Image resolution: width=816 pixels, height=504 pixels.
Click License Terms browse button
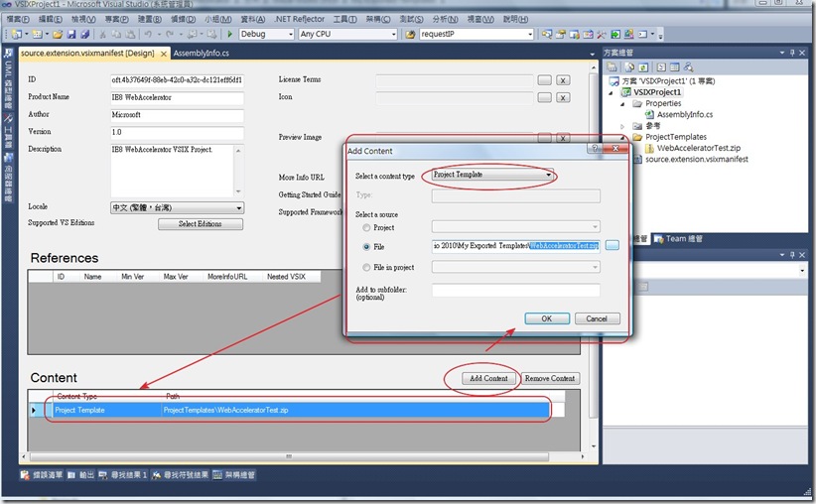tap(545, 80)
